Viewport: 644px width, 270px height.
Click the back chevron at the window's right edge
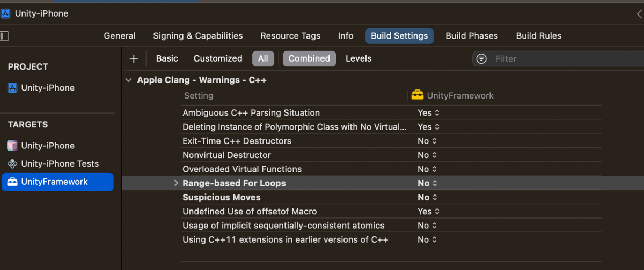(639, 14)
